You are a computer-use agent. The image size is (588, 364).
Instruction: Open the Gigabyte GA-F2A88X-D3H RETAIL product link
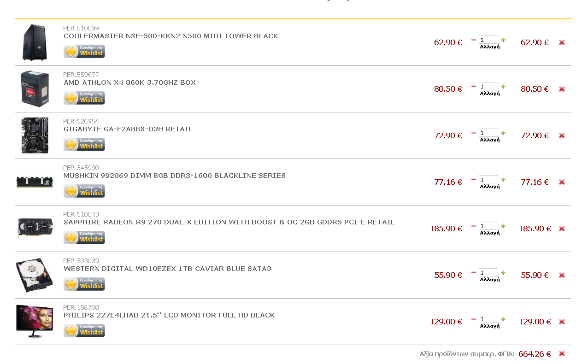click(128, 129)
